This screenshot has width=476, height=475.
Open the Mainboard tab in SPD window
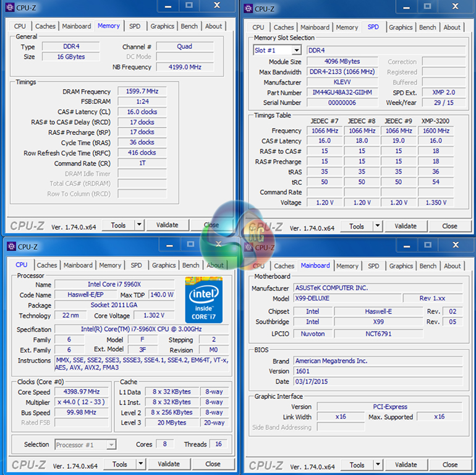click(315, 27)
